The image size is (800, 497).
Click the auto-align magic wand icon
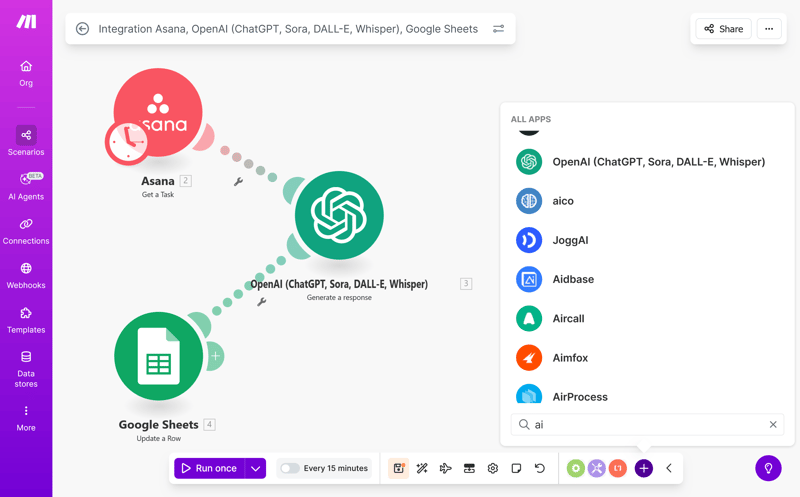coord(422,468)
